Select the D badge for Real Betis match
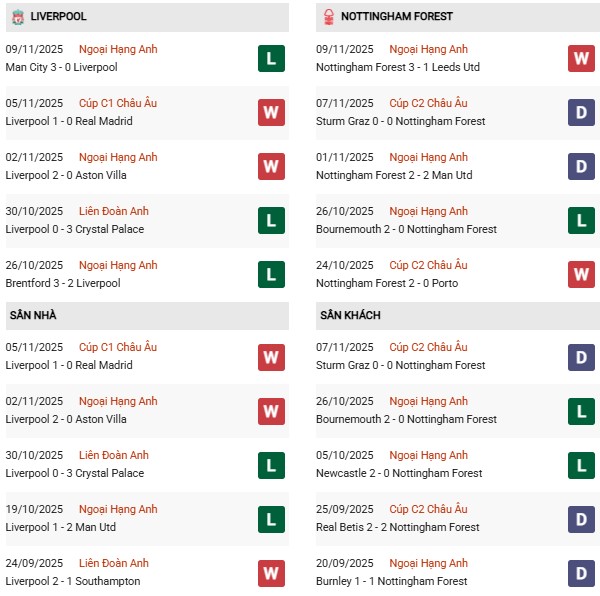 pos(582,519)
